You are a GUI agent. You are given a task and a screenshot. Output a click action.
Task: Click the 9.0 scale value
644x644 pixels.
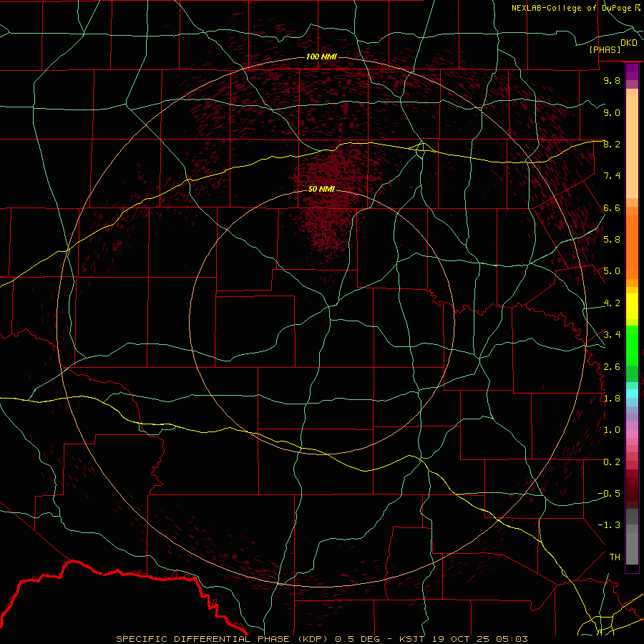[x=612, y=112]
